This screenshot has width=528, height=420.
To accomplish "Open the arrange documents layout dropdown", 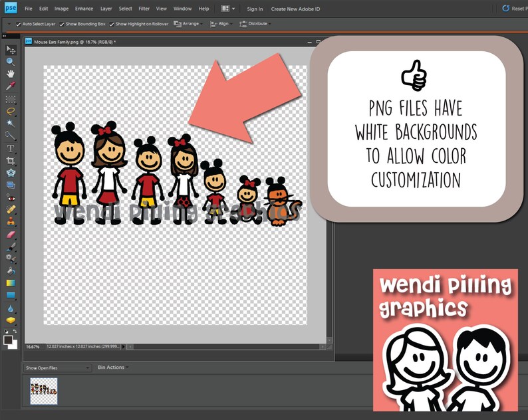I will [x=228, y=9].
